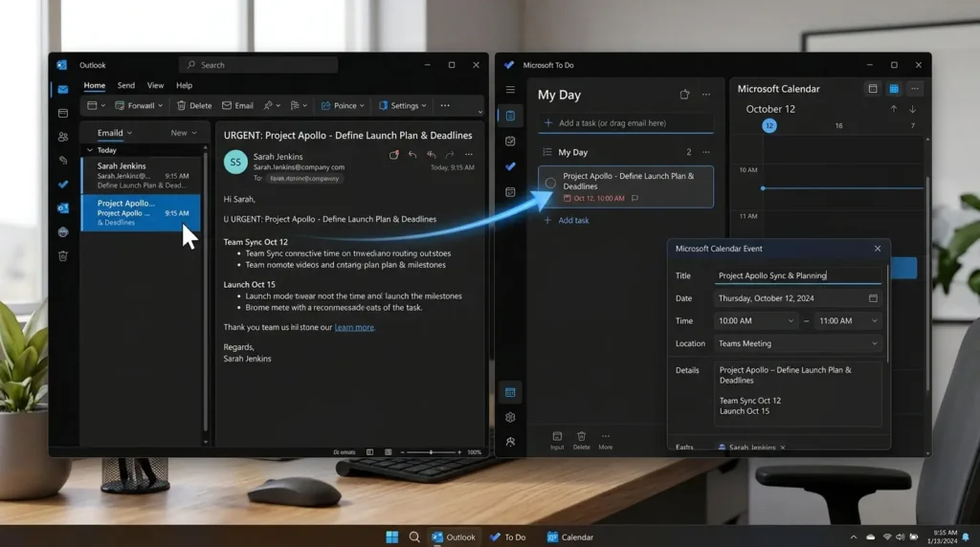Click forward arrow in email header
Viewport: 980px width, 547px height.
pyautogui.click(x=450, y=155)
